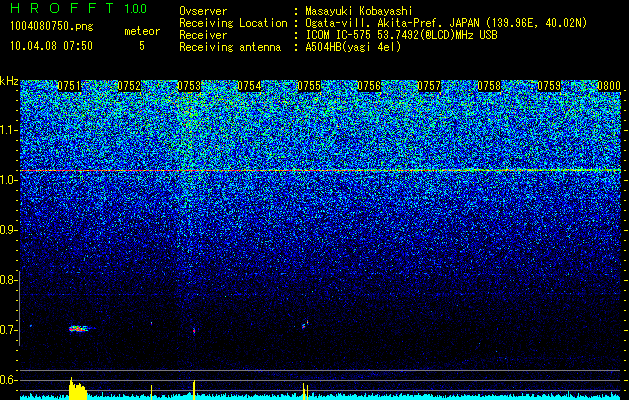Click the 'meteor' count label
This screenshot has height=400, width=629.
tap(142, 31)
